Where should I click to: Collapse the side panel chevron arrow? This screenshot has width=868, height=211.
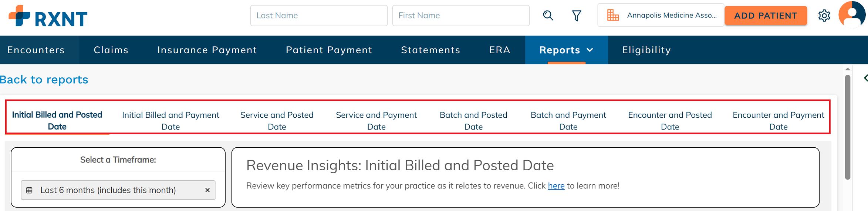865,78
